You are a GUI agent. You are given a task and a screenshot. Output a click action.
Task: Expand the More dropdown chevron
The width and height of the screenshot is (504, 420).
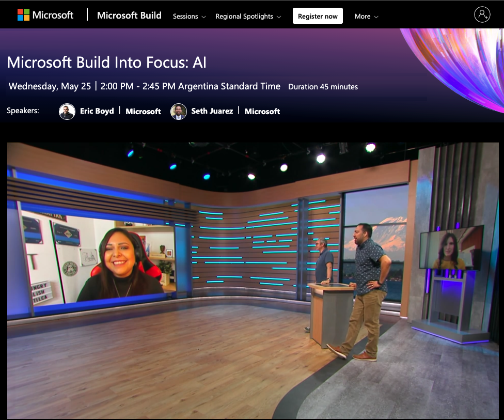[x=376, y=17]
